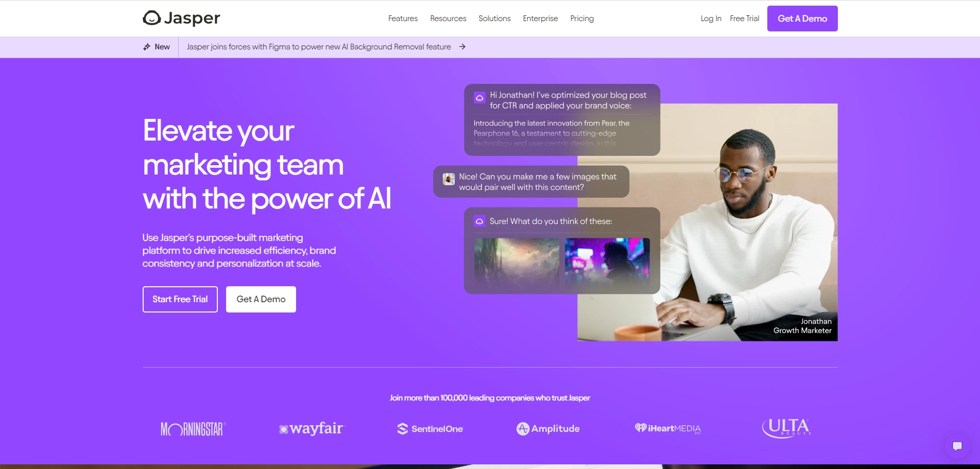Open the chat support bubble icon
980x469 pixels.
957,446
